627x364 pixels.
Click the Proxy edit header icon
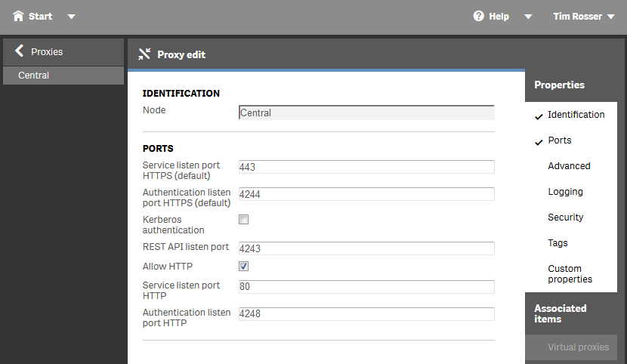[144, 54]
